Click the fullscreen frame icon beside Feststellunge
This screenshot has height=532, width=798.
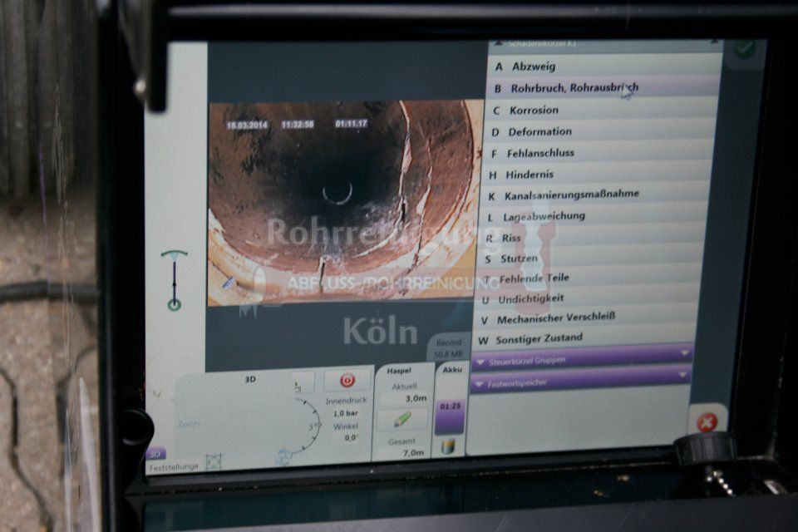click(x=214, y=461)
